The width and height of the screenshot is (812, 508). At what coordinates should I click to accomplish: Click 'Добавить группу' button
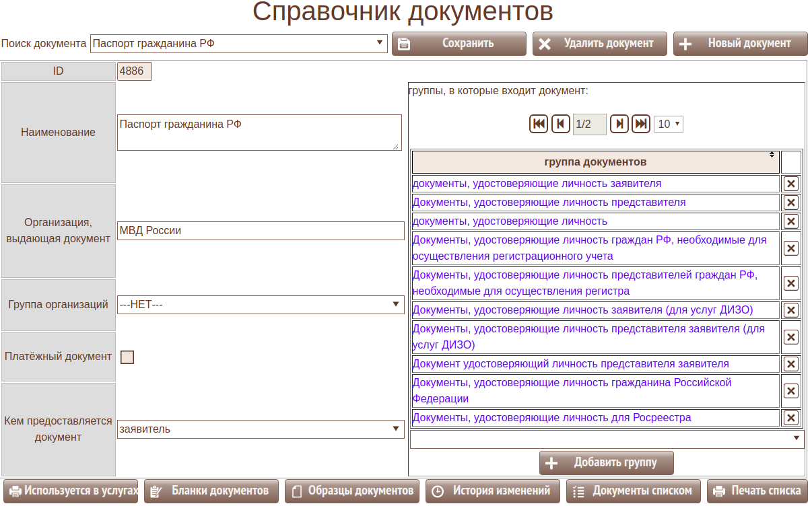[x=606, y=463]
